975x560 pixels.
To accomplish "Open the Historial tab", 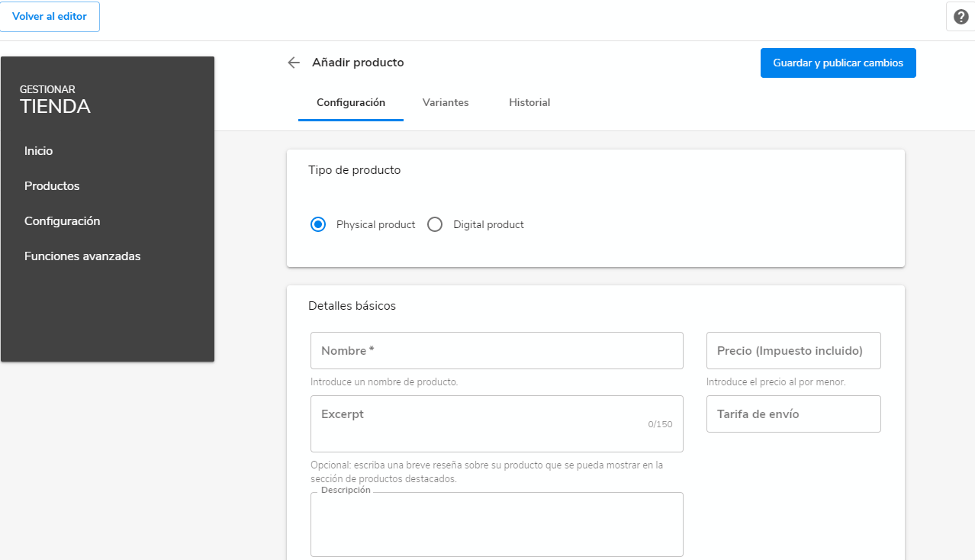I will [529, 102].
